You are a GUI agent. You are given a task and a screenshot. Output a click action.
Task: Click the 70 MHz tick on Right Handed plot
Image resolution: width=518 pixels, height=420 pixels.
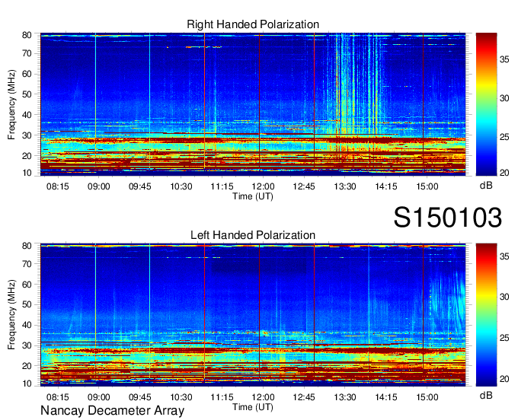click(27, 53)
